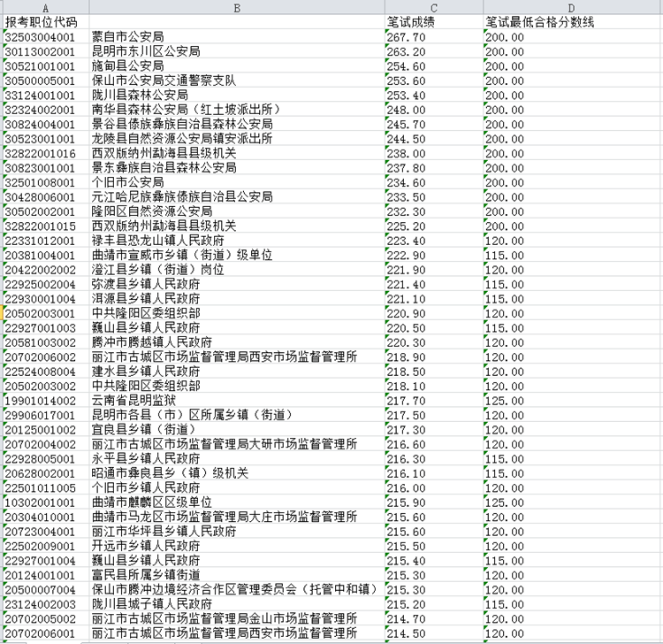Click score 216.10

434,473
